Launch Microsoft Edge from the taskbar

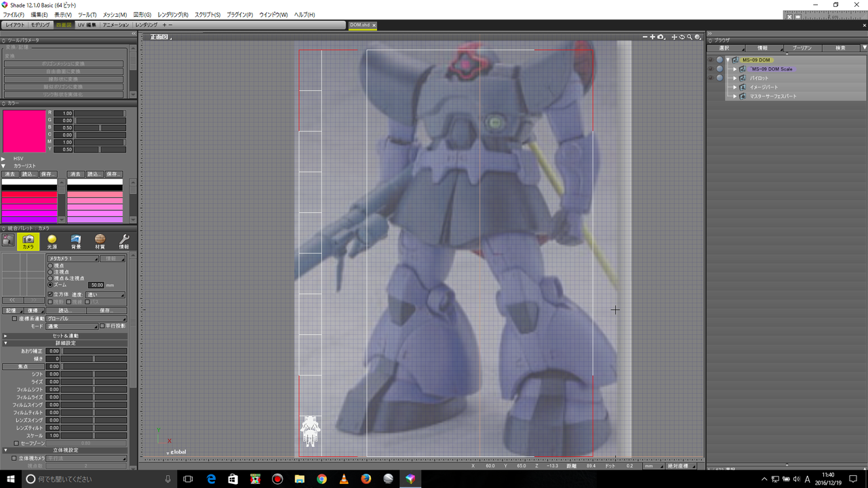pos(211,479)
